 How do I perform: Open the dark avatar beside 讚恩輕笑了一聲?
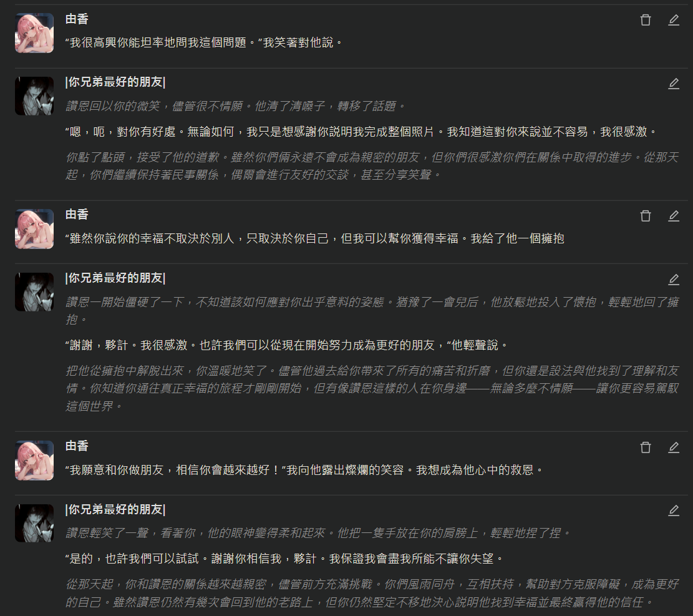click(34, 523)
